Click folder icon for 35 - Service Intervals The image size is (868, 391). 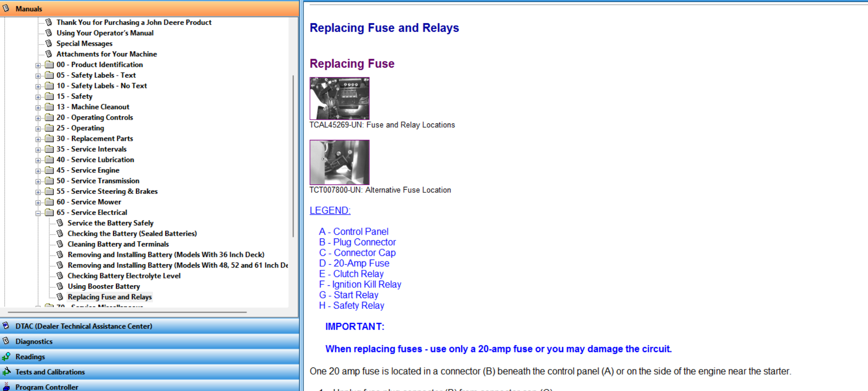point(49,149)
